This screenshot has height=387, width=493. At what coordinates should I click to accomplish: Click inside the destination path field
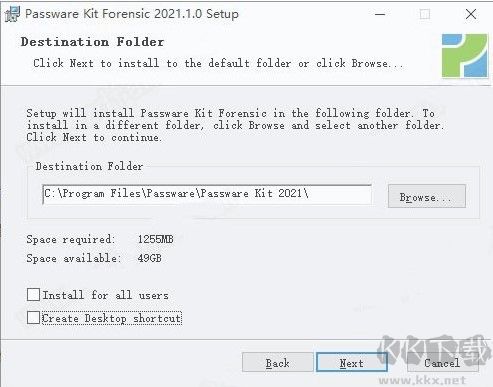tap(207, 194)
